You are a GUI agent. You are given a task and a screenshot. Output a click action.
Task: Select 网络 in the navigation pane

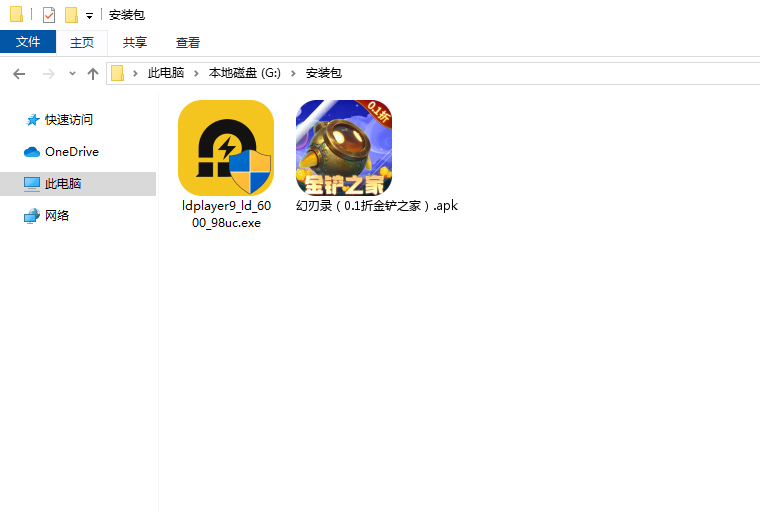pyautogui.click(x=57, y=216)
